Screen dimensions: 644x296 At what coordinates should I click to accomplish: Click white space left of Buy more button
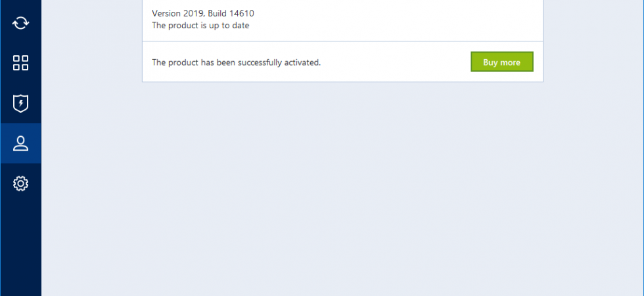(x=394, y=62)
